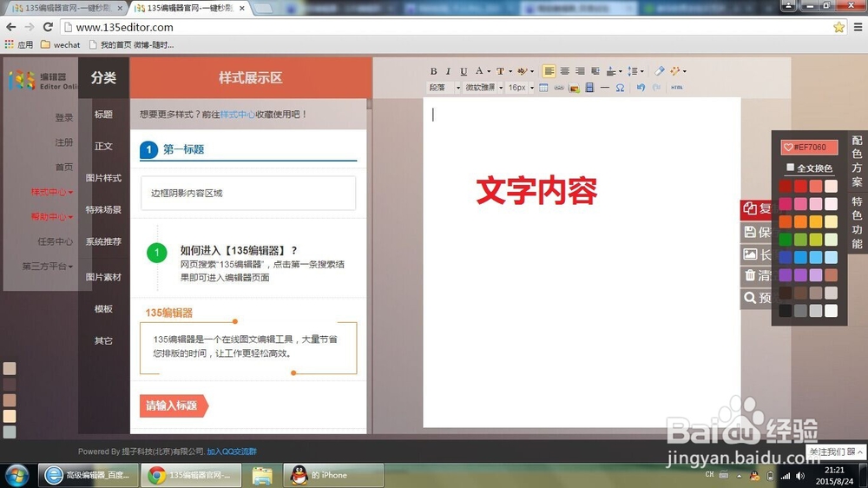Select the 标题 category
This screenshot has height=488, width=868.
click(x=103, y=114)
